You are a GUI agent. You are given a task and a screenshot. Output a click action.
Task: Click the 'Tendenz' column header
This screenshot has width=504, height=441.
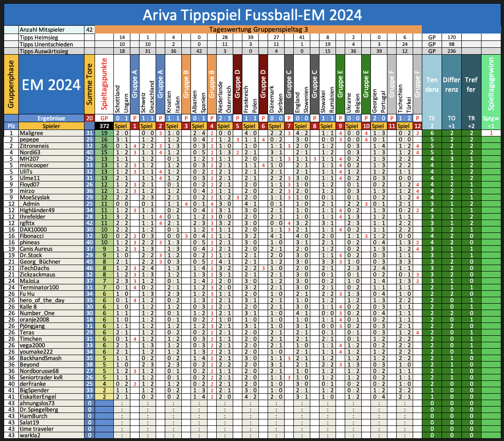[x=432, y=84]
